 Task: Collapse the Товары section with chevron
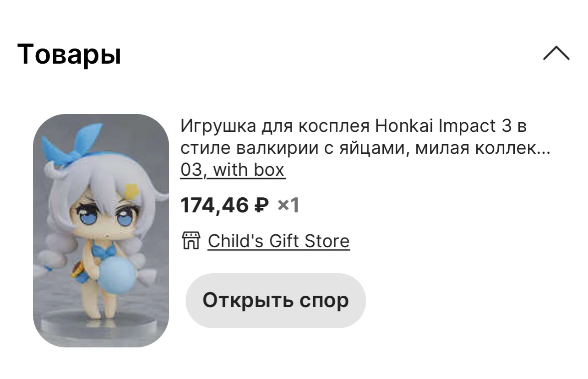pyautogui.click(x=556, y=54)
